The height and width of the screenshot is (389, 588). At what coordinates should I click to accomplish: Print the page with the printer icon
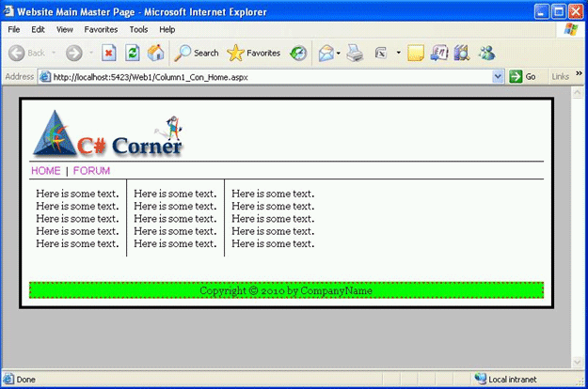[355, 54]
